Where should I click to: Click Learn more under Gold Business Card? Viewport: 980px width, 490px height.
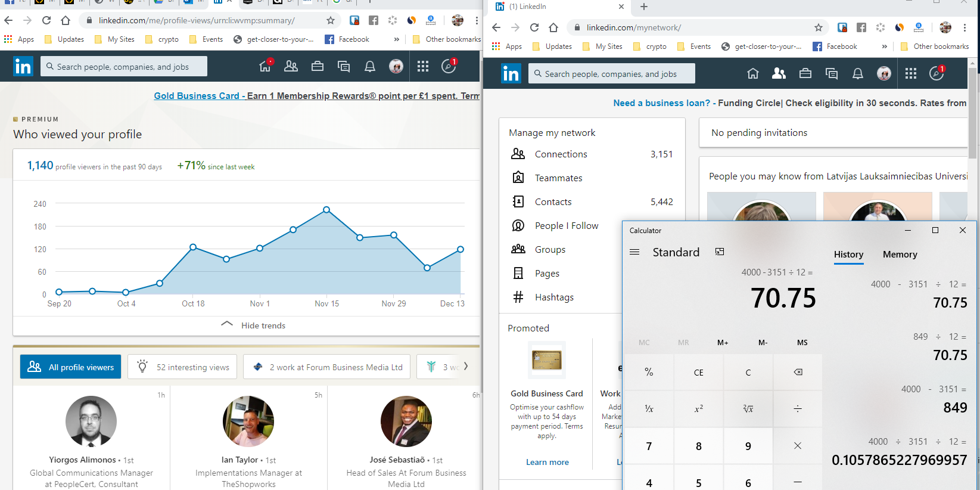pos(547,462)
